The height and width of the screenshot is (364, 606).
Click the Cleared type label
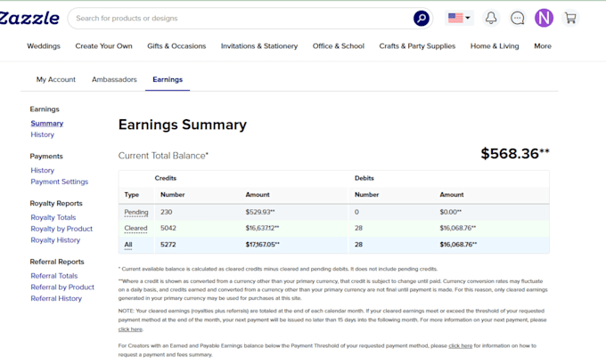(135, 228)
